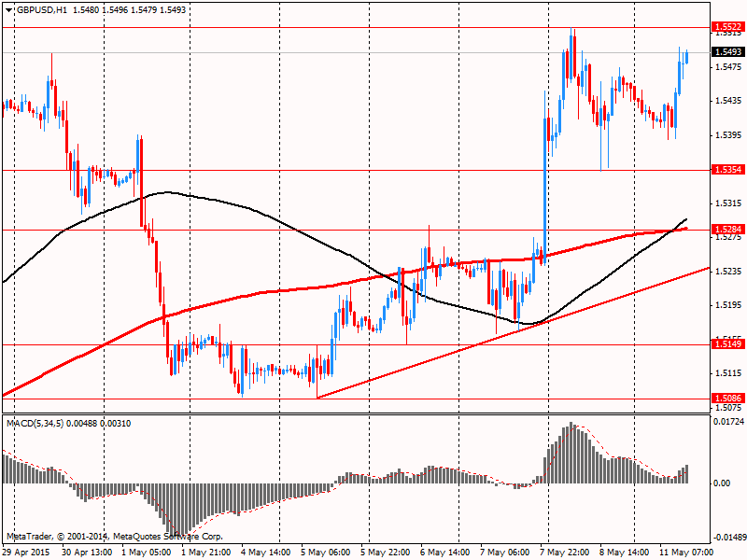The height and width of the screenshot is (560, 747).
Task: Click the 7 May 06:00 time label
Action: tap(504, 553)
